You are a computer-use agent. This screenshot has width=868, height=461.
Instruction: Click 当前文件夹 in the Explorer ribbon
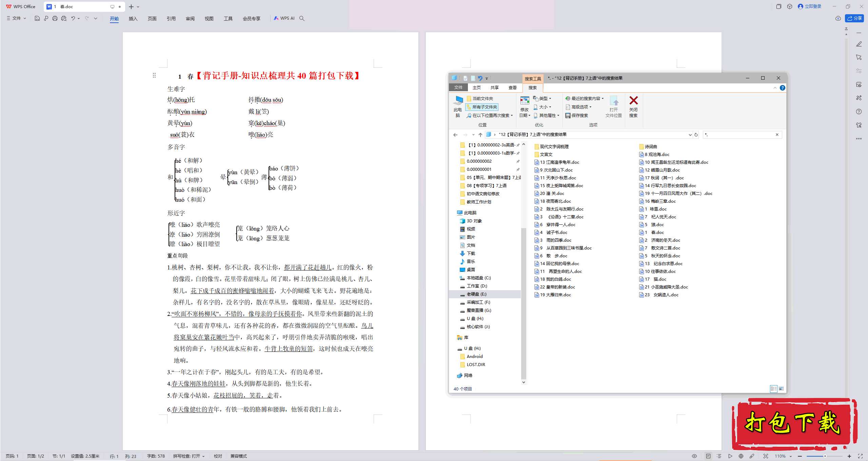click(x=480, y=98)
